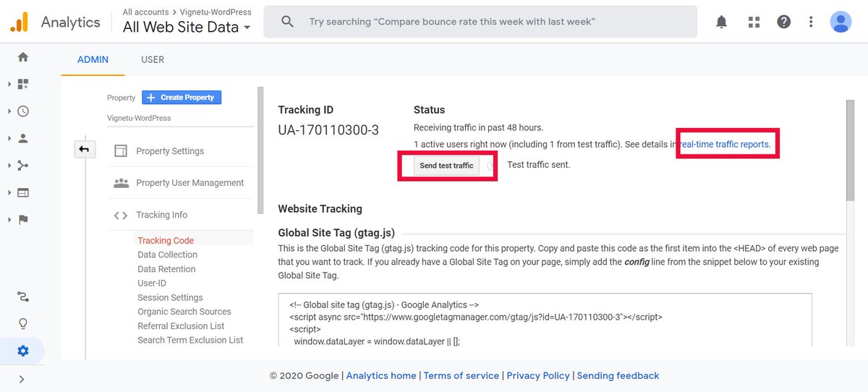Open the Audience person icon
Viewport: 868px width, 392px height.
pyautogui.click(x=23, y=138)
